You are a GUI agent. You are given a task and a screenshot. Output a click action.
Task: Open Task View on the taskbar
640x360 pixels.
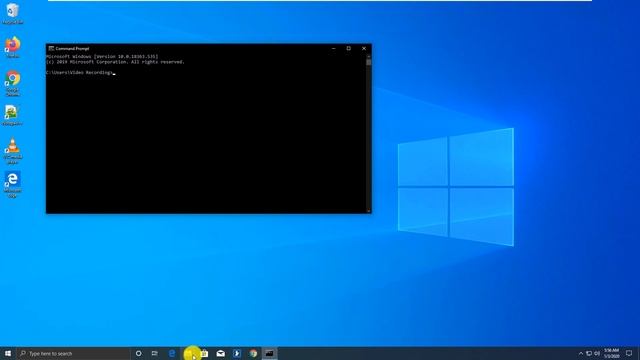pyautogui.click(x=155, y=353)
